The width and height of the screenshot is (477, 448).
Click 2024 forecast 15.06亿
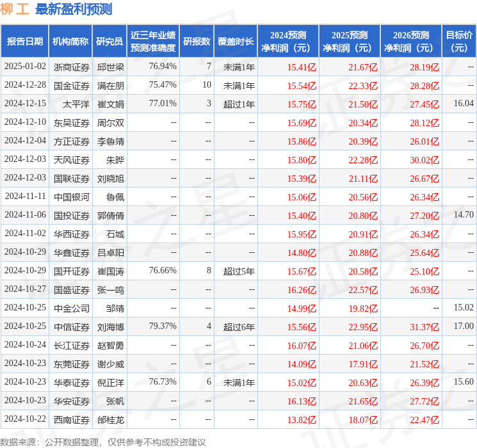pyautogui.click(x=302, y=197)
